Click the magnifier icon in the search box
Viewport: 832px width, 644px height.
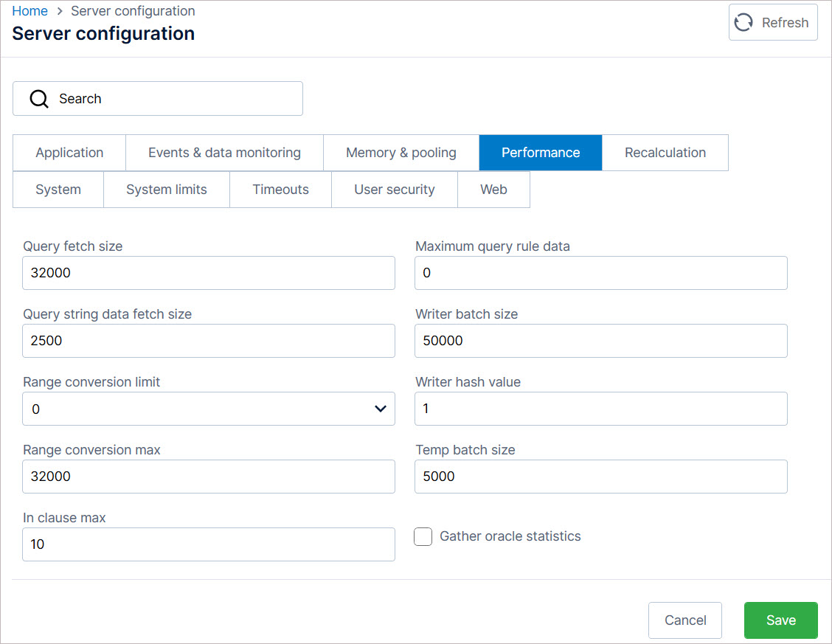38,99
